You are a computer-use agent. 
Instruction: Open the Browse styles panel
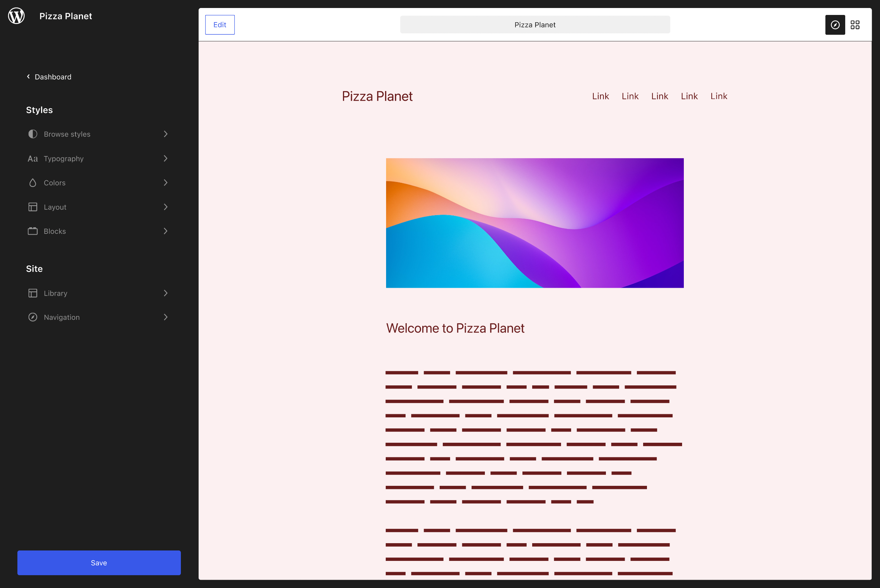point(67,134)
